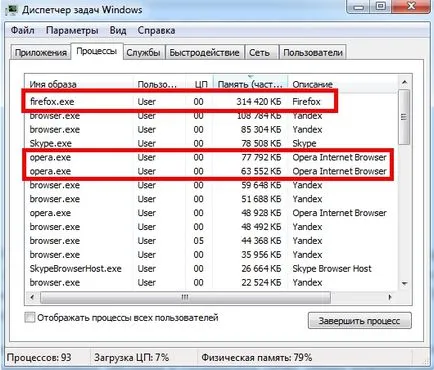
Task: Click the Firefox description cell
Action: tap(306, 101)
